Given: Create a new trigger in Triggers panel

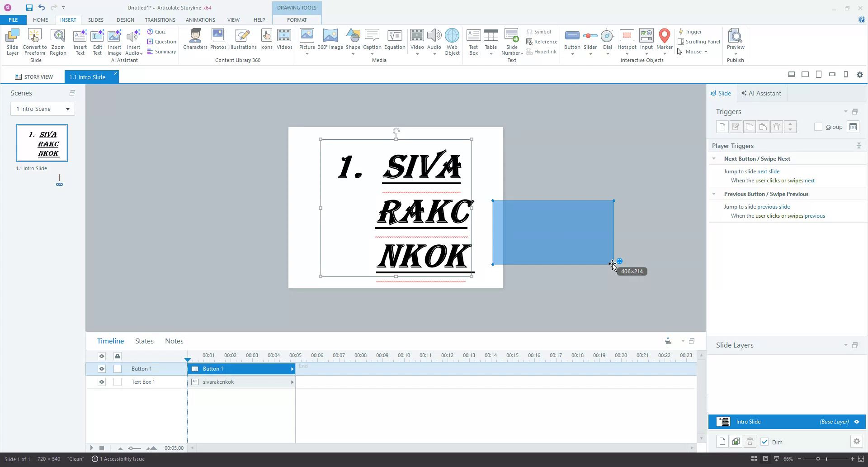Looking at the screenshot, I should (x=722, y=127).
